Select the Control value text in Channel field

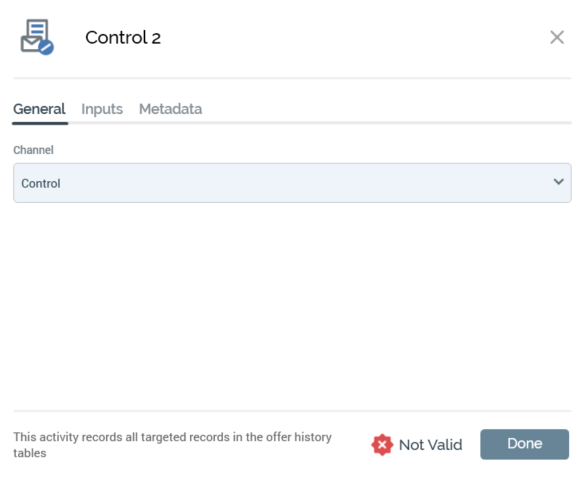(x=41, y=183)
